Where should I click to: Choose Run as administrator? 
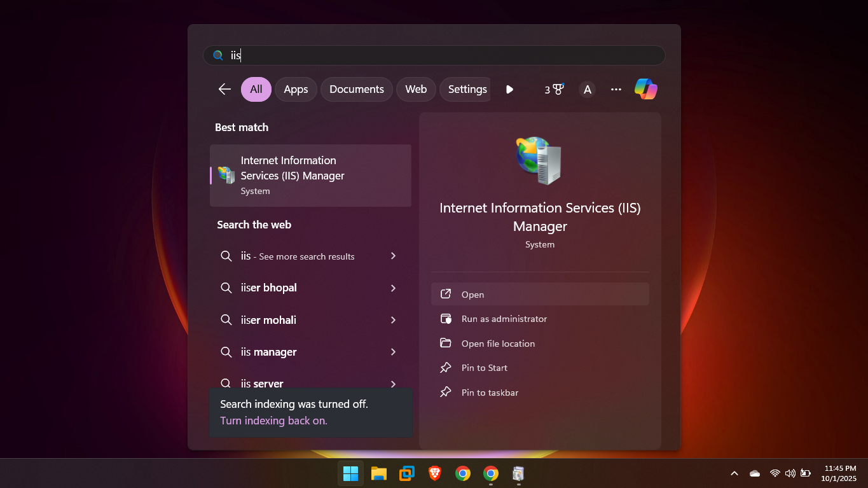(504, 319)
